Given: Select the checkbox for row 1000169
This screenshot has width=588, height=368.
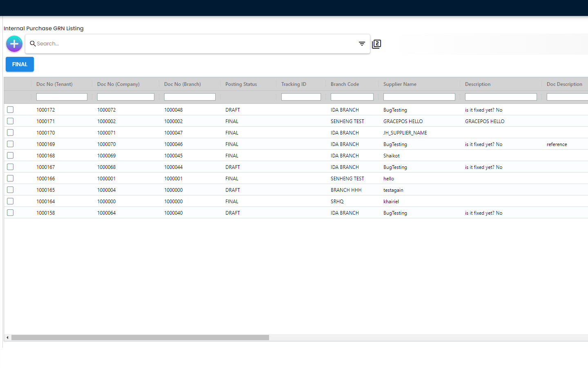Looking at the screenshot, I should [x=10, y=144].
